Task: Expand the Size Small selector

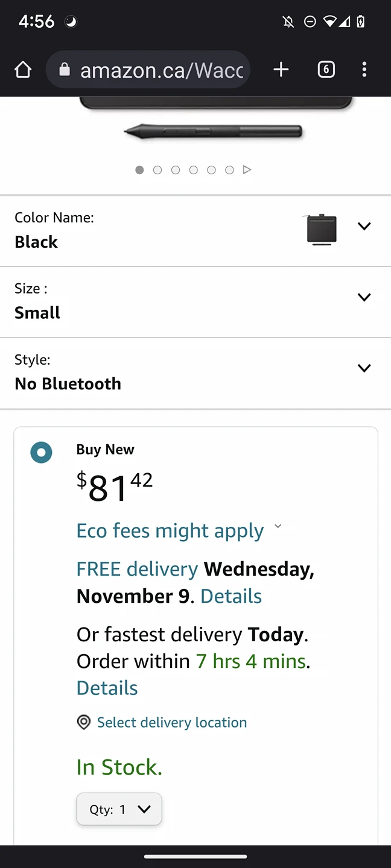Action: pos(195,302)
